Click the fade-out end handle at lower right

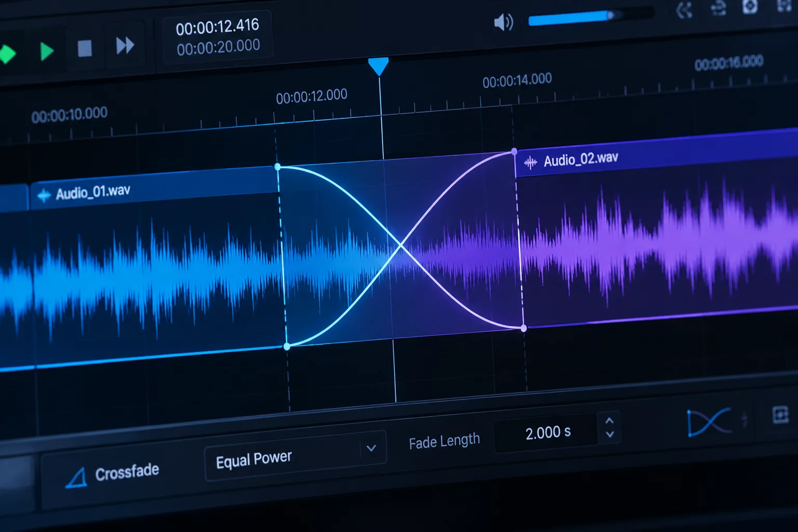coord(524,328)
